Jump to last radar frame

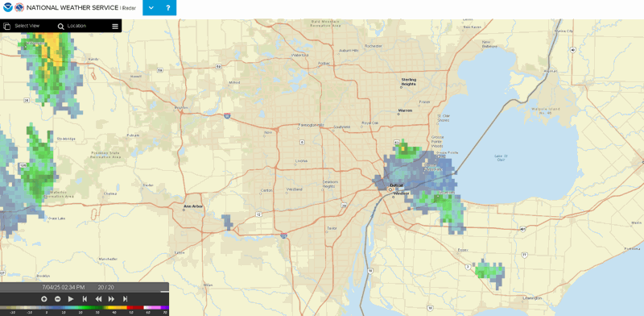[126, 299]
